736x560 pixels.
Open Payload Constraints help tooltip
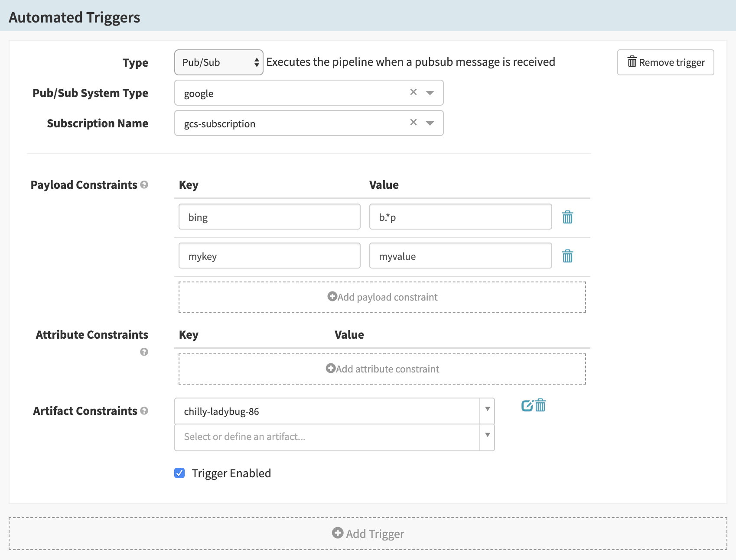pyautogui.click(x=144, y=185)
